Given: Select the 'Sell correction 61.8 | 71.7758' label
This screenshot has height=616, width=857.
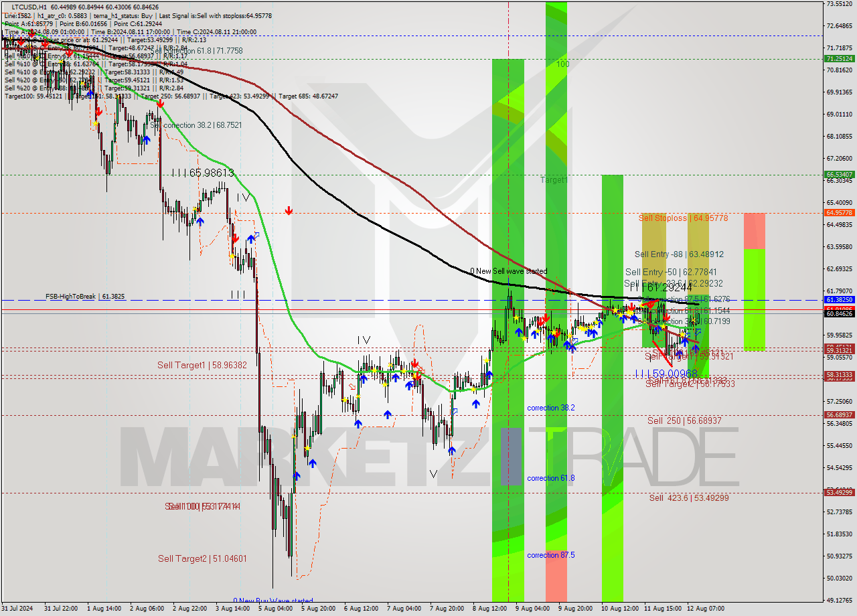Looking at the screenshot, I should click(198, 51).
